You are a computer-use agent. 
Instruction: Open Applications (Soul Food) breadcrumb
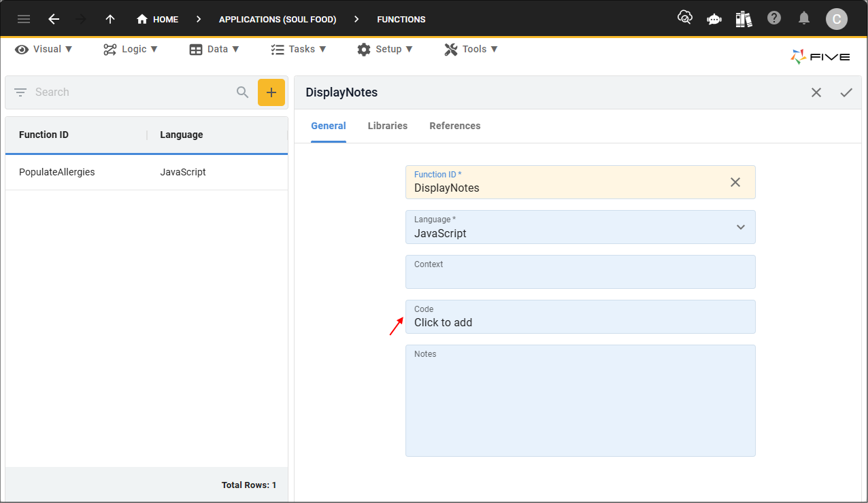[278, 19]
